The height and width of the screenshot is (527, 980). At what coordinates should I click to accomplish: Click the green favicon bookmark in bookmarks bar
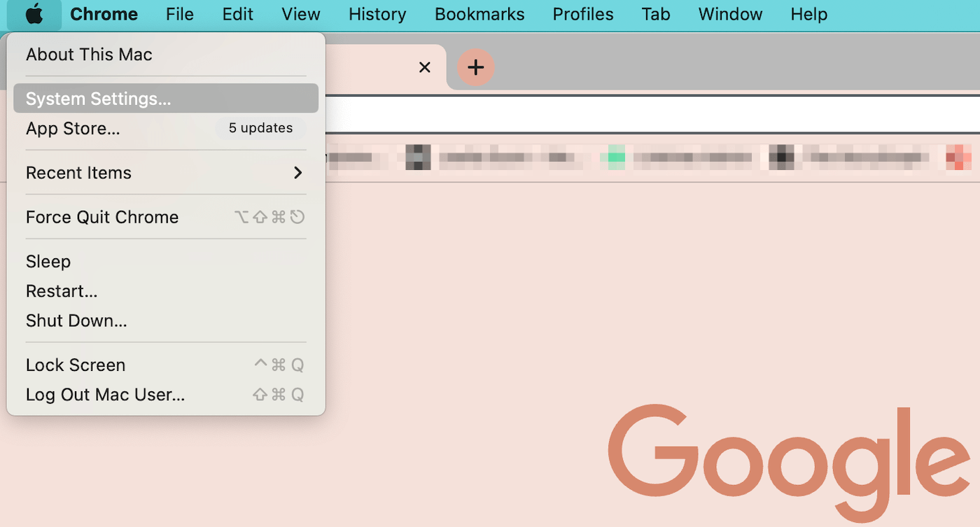[x=616, y=157]
